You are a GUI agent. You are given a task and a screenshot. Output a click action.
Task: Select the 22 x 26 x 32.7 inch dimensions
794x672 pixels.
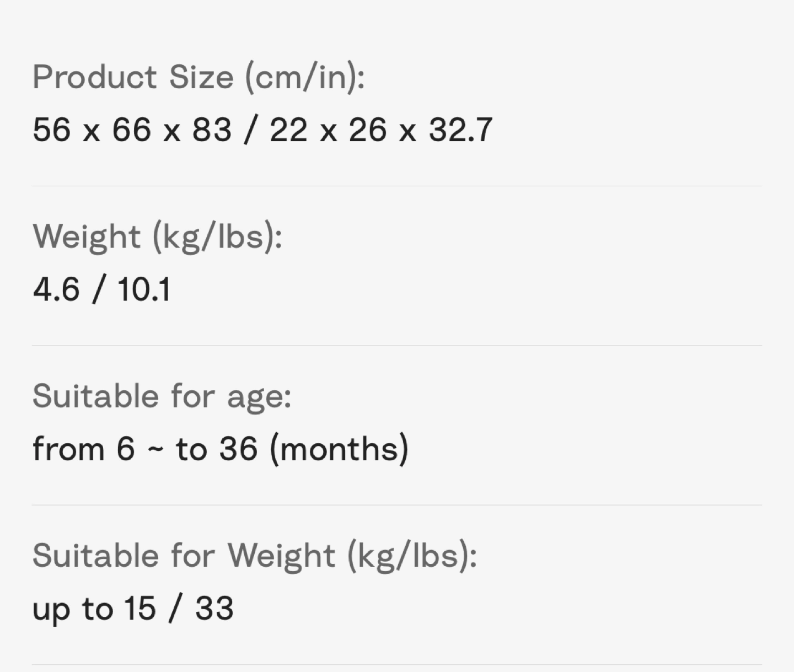click(x=381, y=130)
